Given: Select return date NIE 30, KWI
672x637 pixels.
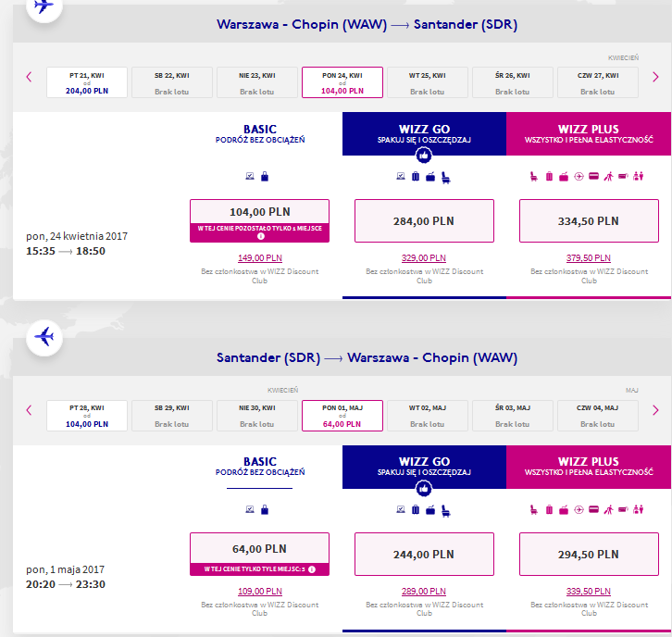Looking at the screenshot, I should coord(257,416).
